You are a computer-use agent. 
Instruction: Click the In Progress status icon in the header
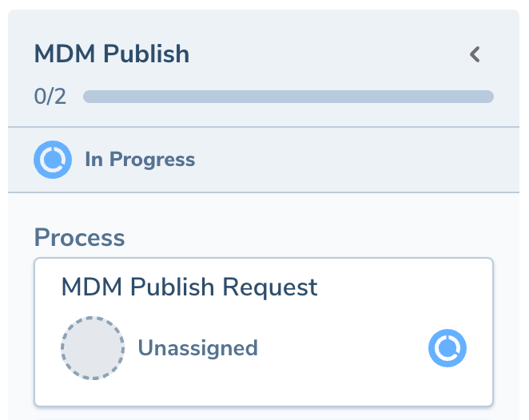pyautogui.click(x=53, y=160)
